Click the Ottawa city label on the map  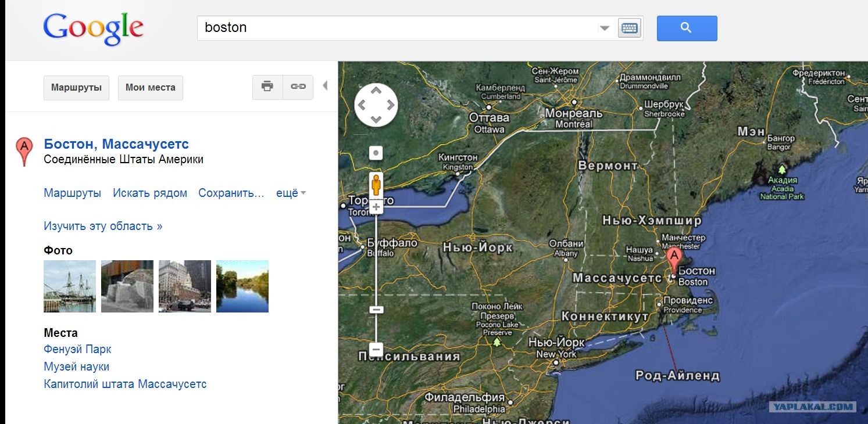(x=489, y=130)
